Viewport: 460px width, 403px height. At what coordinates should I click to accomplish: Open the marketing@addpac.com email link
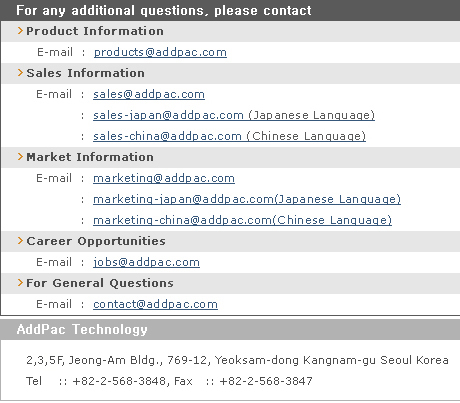click(164, 178)
